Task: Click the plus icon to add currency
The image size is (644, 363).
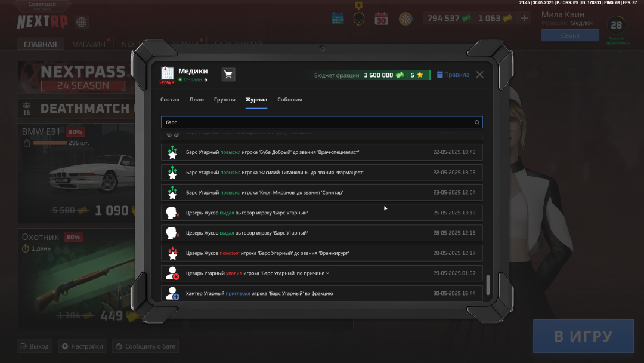Action: coord(525,19)
